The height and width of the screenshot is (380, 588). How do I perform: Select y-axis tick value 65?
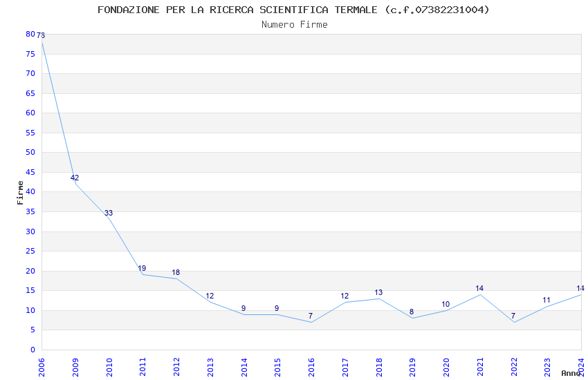[x=30, y=93]
